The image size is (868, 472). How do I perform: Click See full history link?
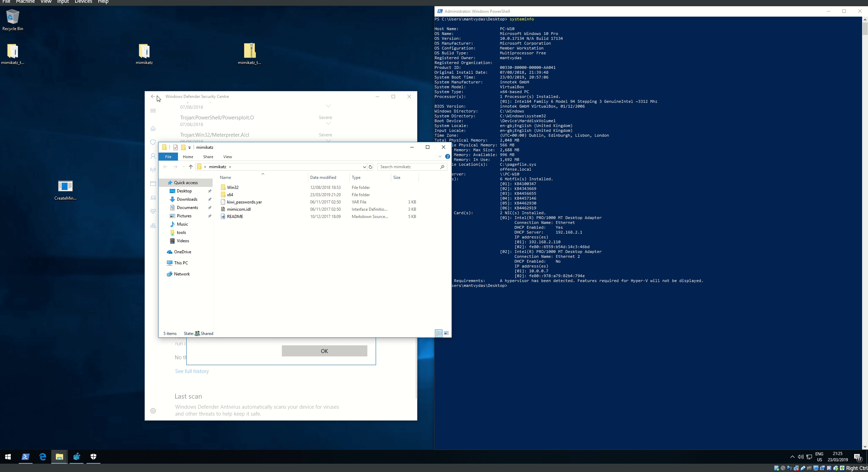tap(192, 371)
